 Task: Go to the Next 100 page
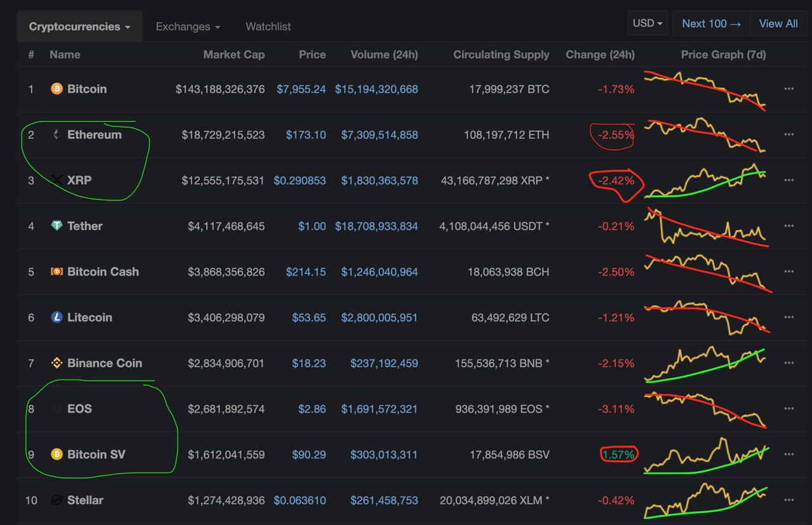711,23
